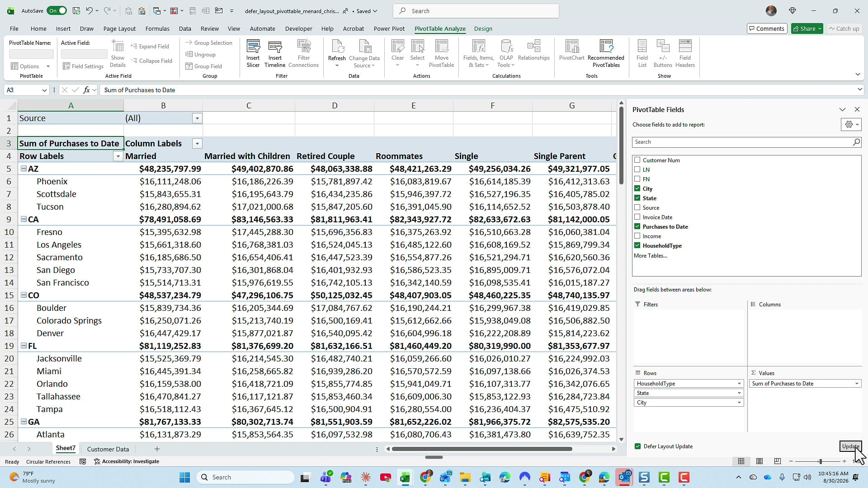Open the File menu
Image resolution: width=868 pixels, height=488 pixels.
point(14,28)
